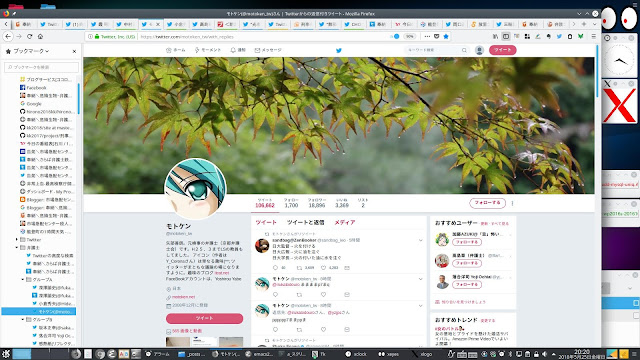Toggle the sidebar icon in Firefox toolbar

(506, 36)
